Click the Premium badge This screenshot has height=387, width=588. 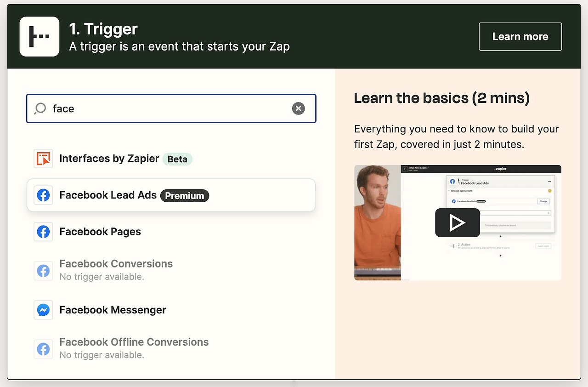pos(185,196)
